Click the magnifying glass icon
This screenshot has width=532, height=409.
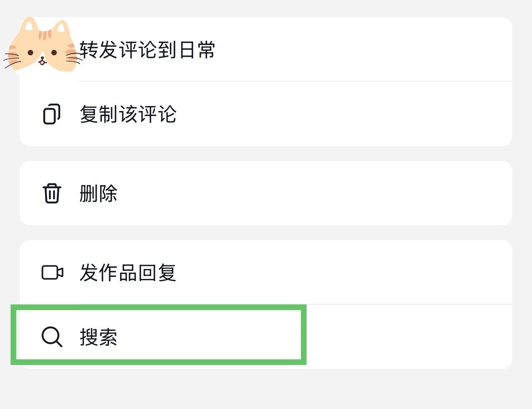(52, 337)
